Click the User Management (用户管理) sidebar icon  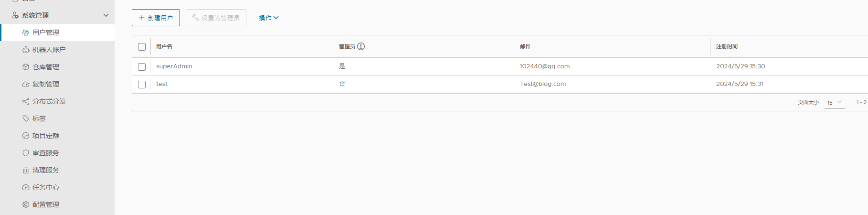click(x=26, y=32)
